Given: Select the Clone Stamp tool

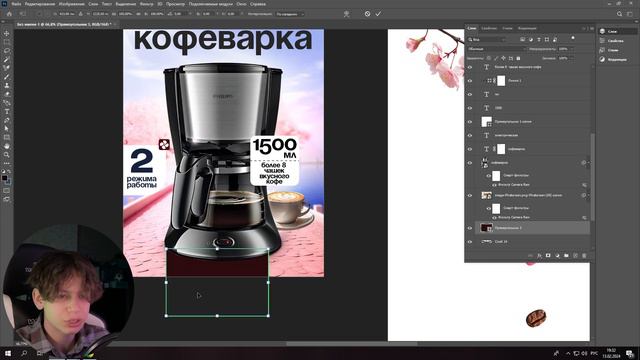Looking at the screenshot, I should pos(7,85).
